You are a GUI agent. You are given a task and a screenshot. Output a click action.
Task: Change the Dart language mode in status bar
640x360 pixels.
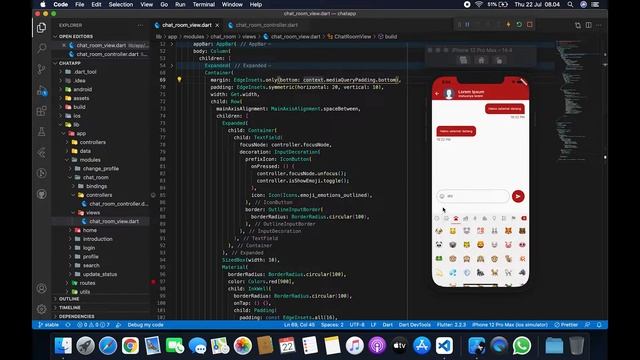(387, 325)
